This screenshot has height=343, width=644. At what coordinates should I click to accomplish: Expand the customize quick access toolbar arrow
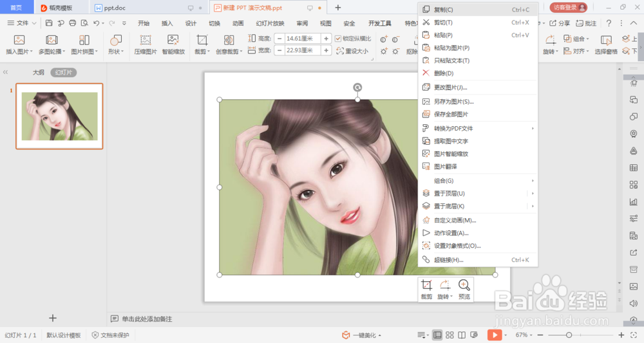pyautogui.click(x=124, y=23)
